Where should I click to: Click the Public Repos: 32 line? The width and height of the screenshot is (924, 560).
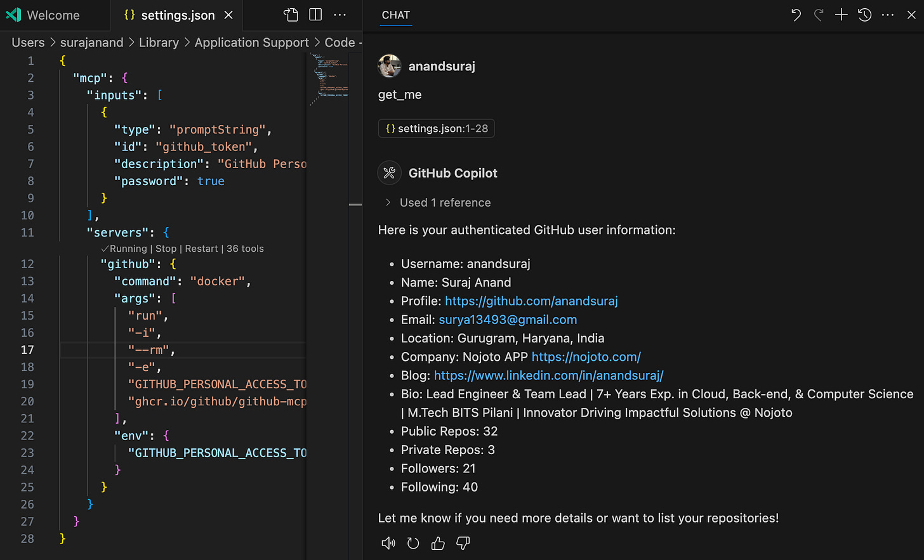coord(449,431)
